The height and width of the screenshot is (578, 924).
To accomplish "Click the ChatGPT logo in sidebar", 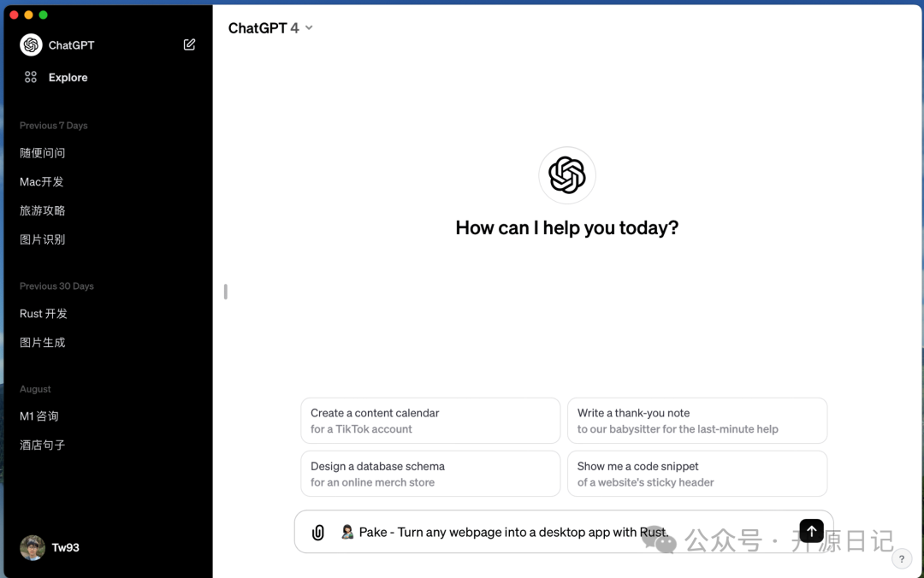I will point(32,44).
